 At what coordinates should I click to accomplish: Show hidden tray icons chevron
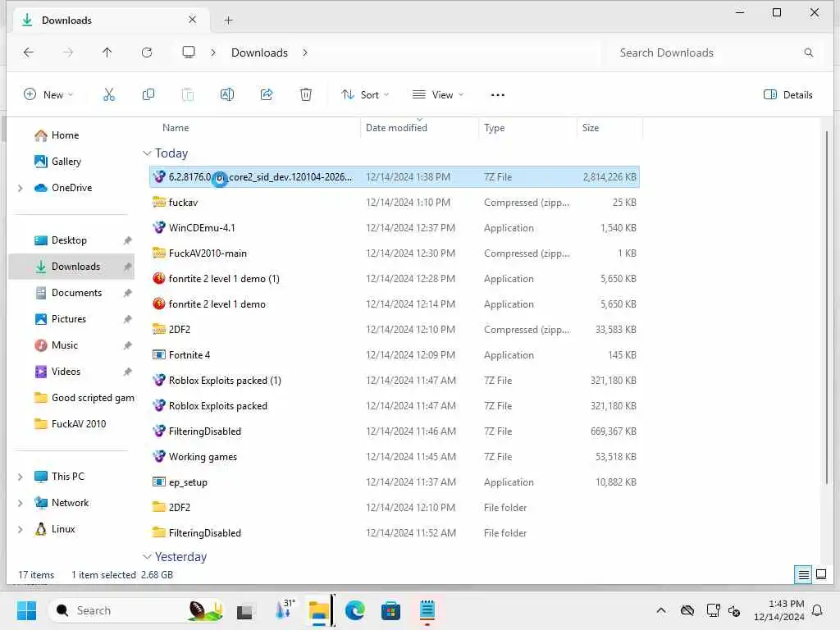tap(661, 610)
